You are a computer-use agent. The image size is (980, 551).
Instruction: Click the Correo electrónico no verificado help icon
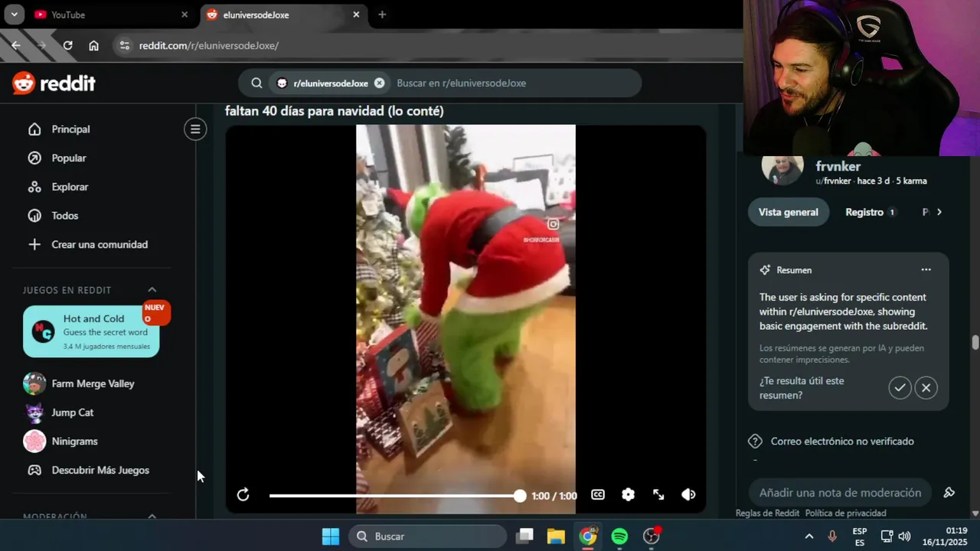[755, 442]
